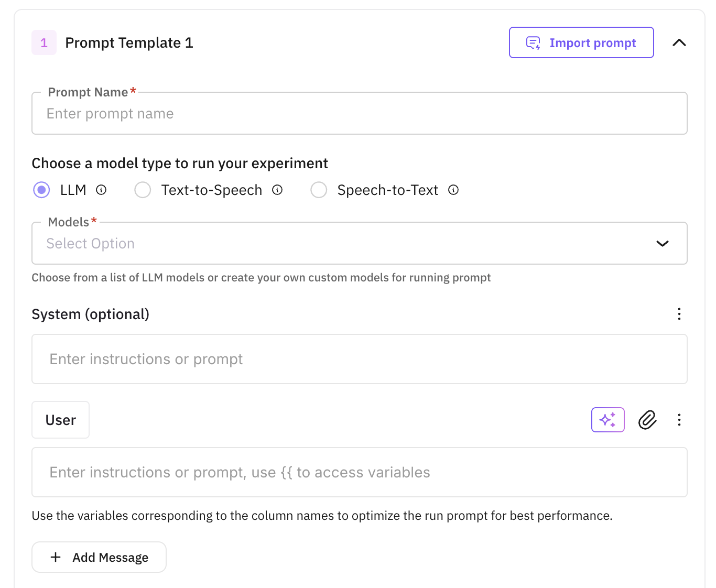Screen dimensions: 716x588
Task: Click the System instructions text field
Action: pos(360,359)
